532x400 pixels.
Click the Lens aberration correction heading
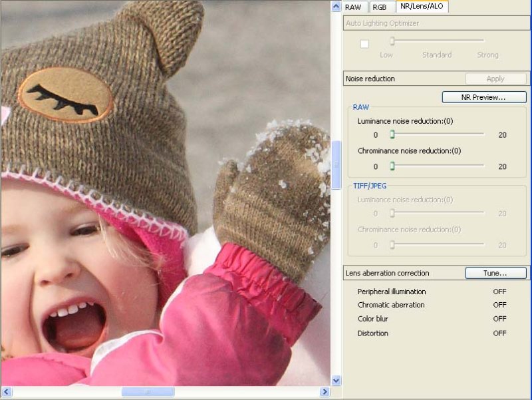(x=388, y=273)
